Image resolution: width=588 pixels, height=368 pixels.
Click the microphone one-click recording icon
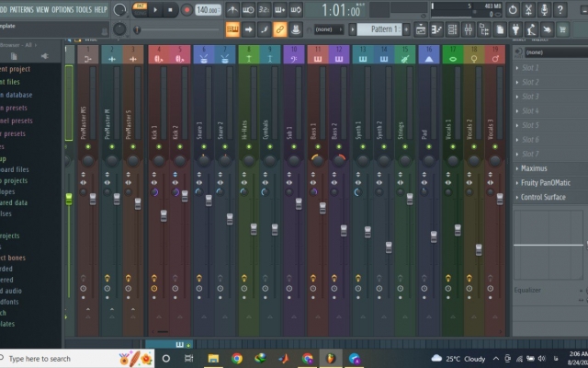(544, 10)
